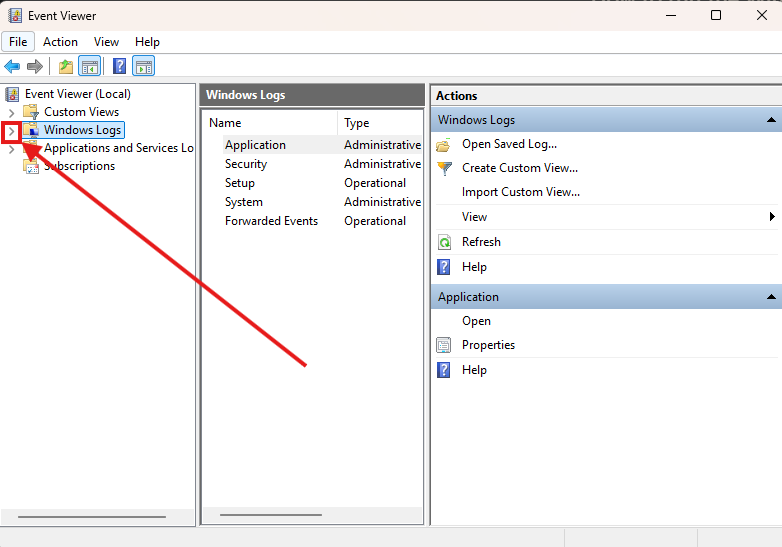Minimize the Event Viewer window

[671, 15]
